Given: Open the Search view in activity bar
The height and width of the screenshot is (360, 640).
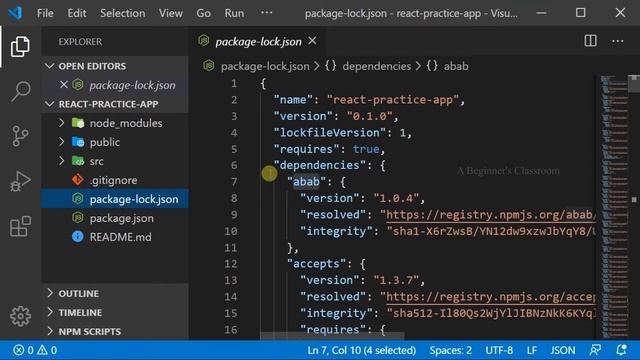Looking at the screenshot, I should click(x=20, y=91).
